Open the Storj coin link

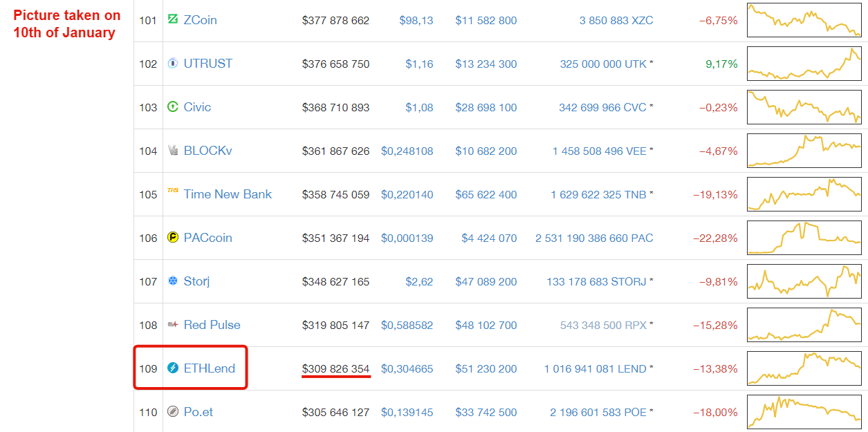[196, 281]
